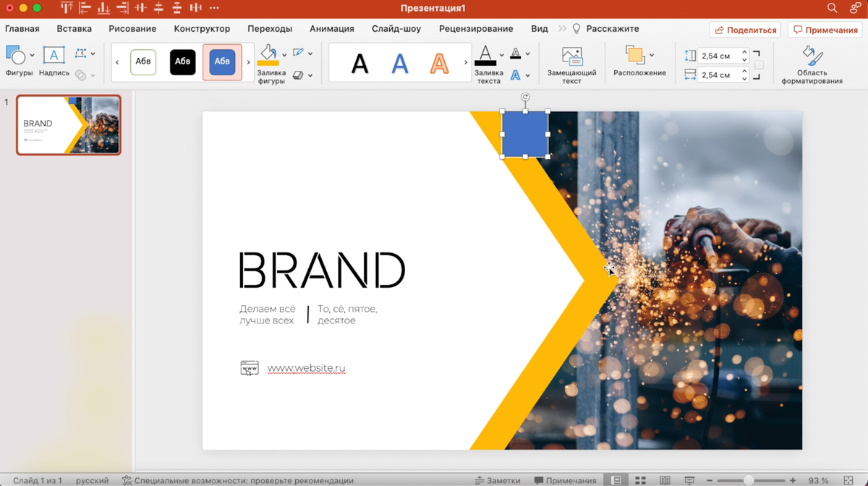Click the zoom slider handle

click(749, 480)
